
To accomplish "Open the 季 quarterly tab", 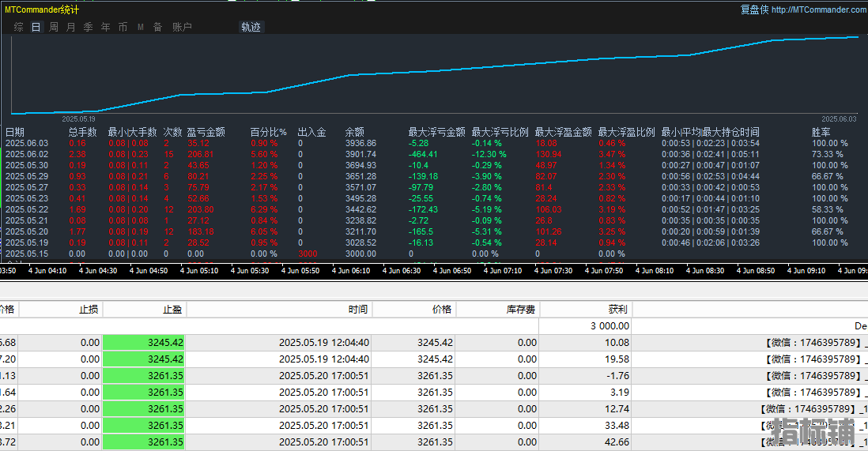I will (x=88, y=27).
